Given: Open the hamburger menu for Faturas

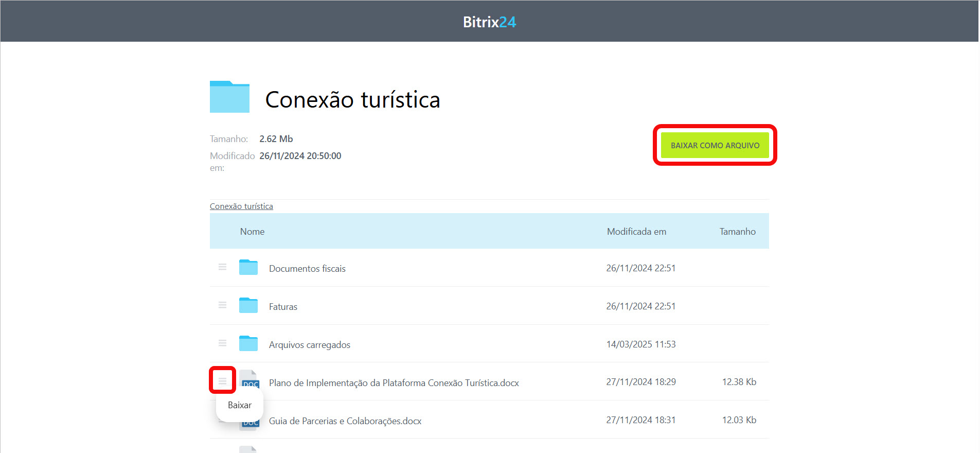Looking at the screenshot, I should [x=222, y=305].
